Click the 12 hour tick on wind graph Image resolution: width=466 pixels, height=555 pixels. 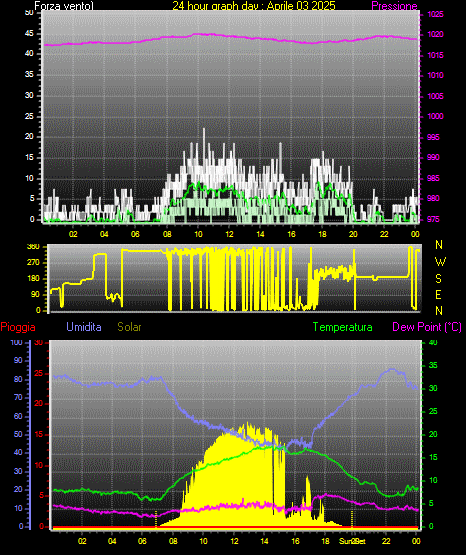pyautogui.click(x=229, y=234)
